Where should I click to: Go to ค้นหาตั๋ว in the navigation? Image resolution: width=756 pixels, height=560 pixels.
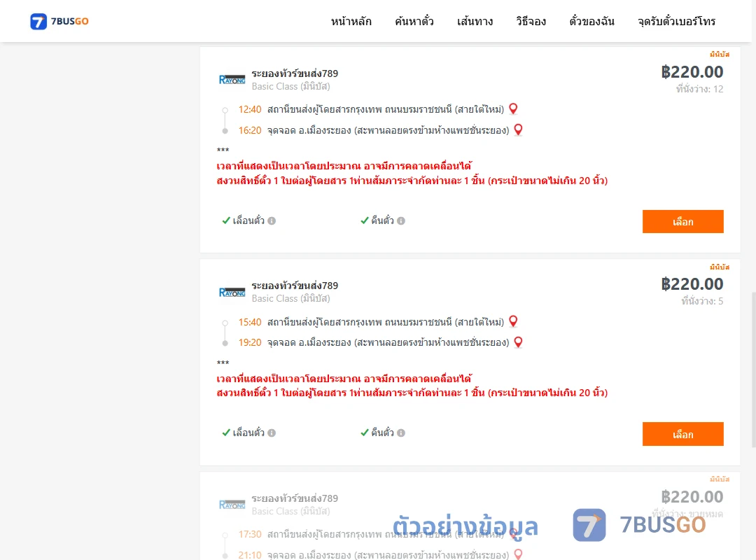pos(414,21)
